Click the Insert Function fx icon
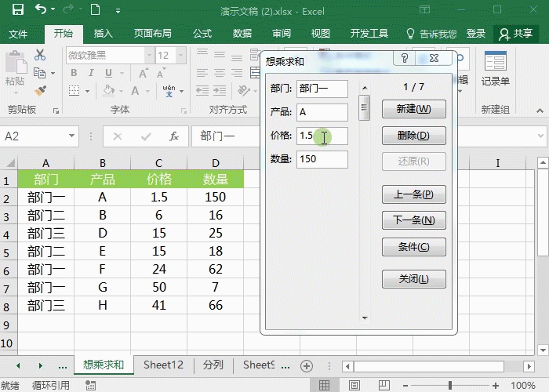Viewport: 549px width, 392px height. pos(174,136)
